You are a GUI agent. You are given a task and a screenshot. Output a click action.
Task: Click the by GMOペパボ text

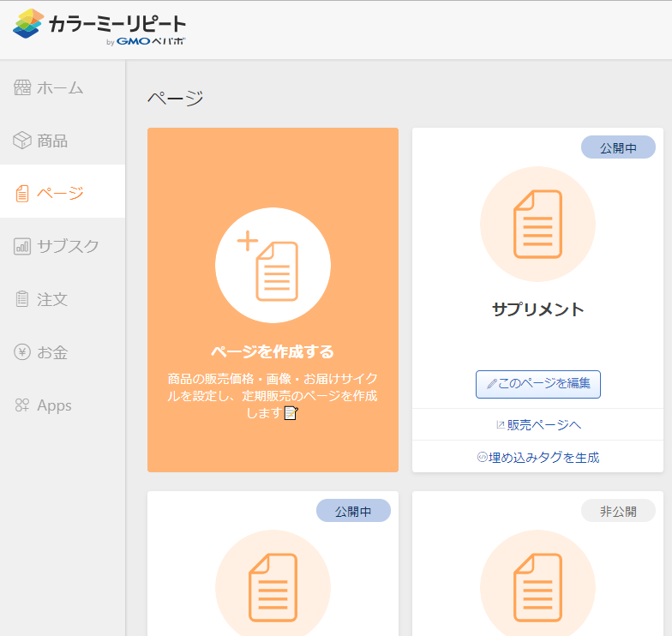(146, 41)
